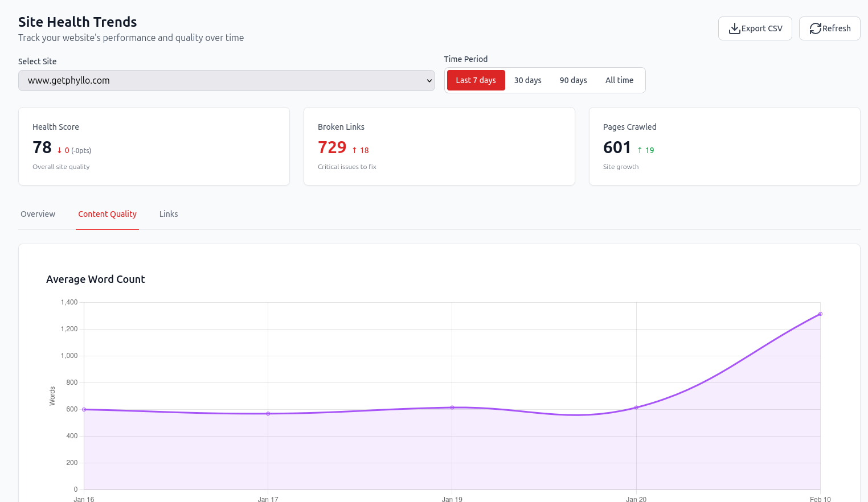This screenshot has width=868, height=502.
Task: Click the red downward arrow beside Health Score
Action: point(60,150)
